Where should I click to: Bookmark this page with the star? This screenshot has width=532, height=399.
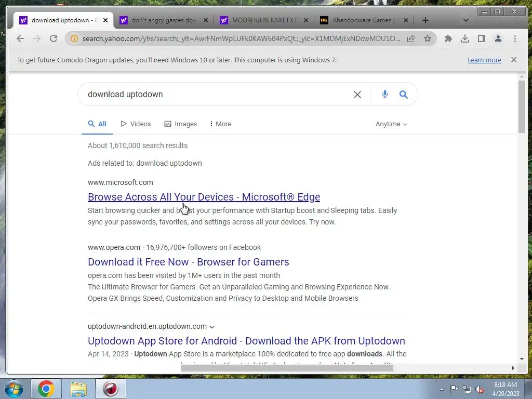point(428,38)
